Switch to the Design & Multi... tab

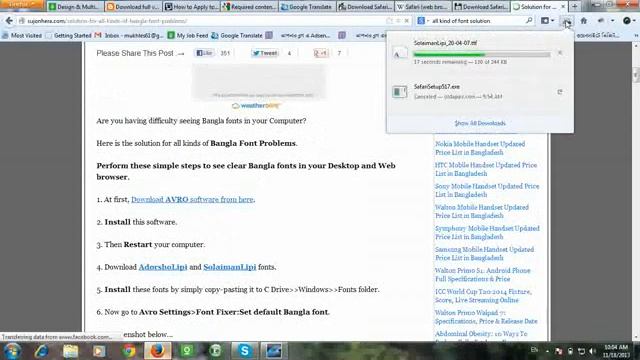(76, 7)
